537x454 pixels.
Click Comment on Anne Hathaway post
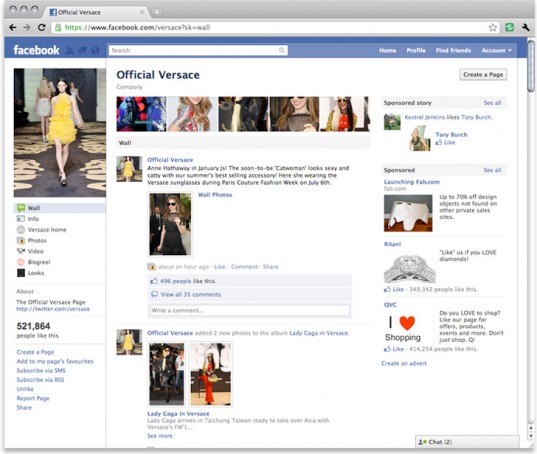click(245, 267)
